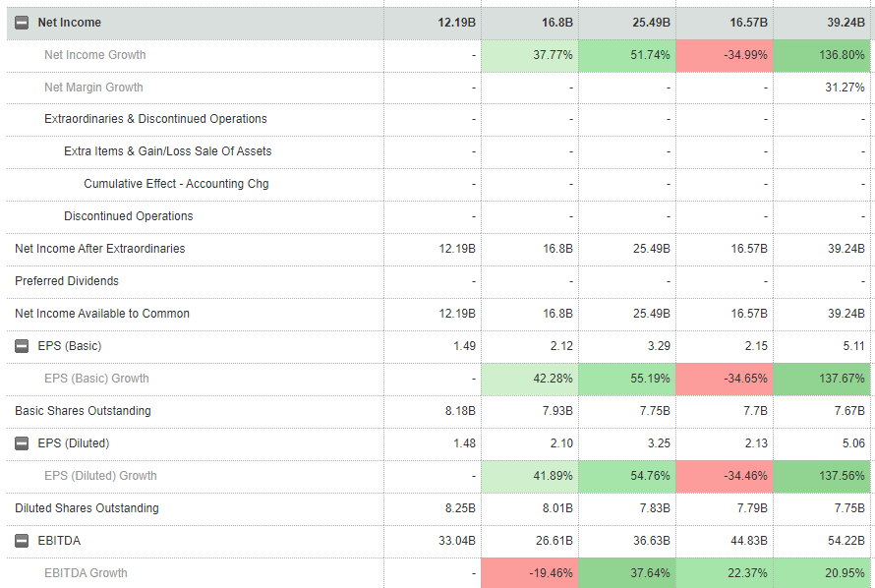This screenshot has width=875, height=588.
Task: Click the Net Income After Extraordinaries label
Action: [99, 249]
